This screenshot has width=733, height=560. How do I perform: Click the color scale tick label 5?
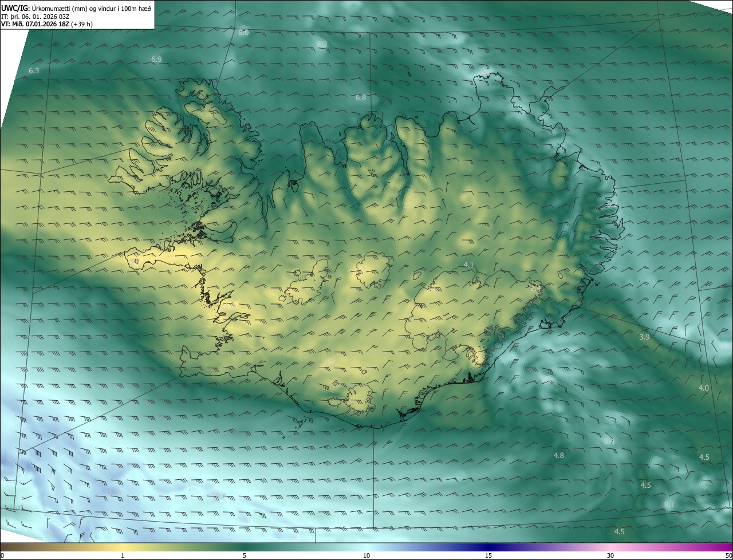click(x=245, y=556)
